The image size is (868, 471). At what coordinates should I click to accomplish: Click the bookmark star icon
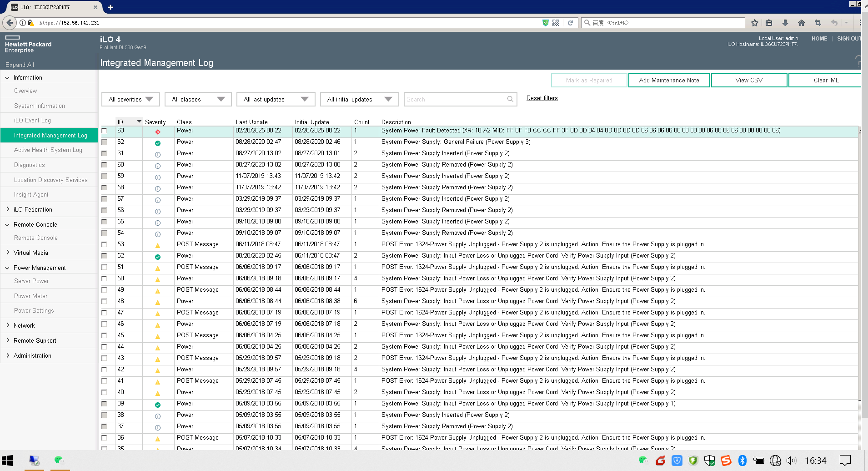755,23
